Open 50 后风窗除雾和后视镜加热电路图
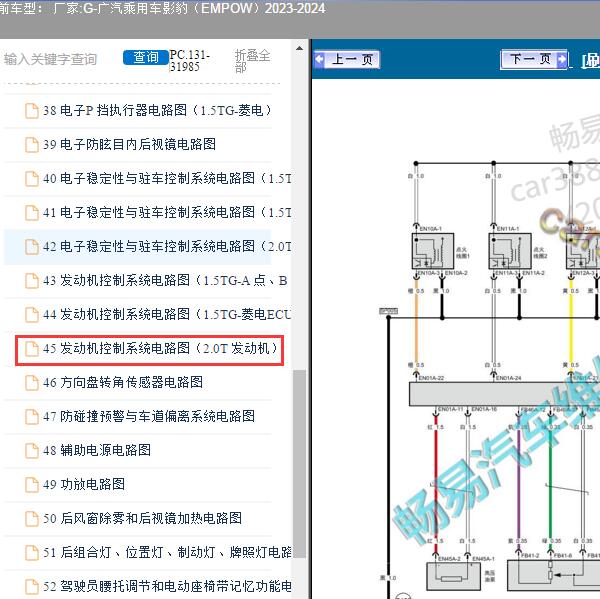 (x=142, y=519)
